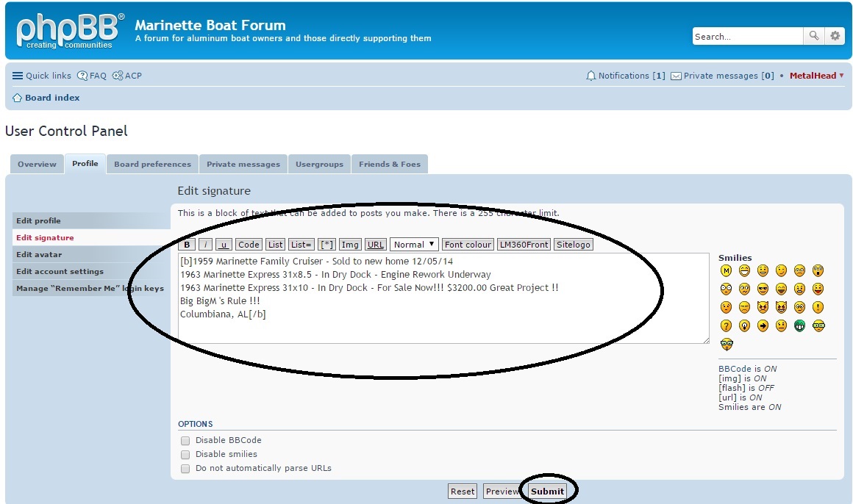Check the Disable smilies option
The width and height of the screenshot is (853, 504).
click(x=185, y=455)
